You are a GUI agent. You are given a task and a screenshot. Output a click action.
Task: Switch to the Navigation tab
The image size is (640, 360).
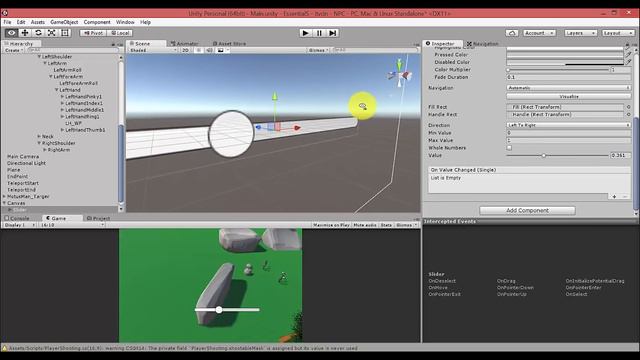coord(482,43)
